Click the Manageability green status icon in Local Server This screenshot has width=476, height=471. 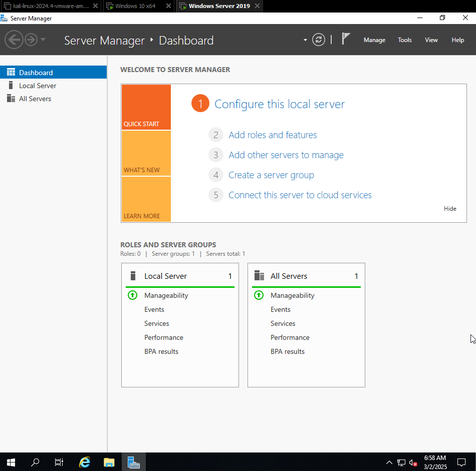click(x=132, y=295)
